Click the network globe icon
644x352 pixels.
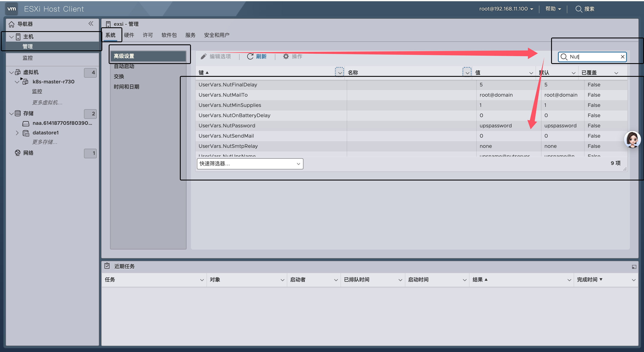pos(18,153)
